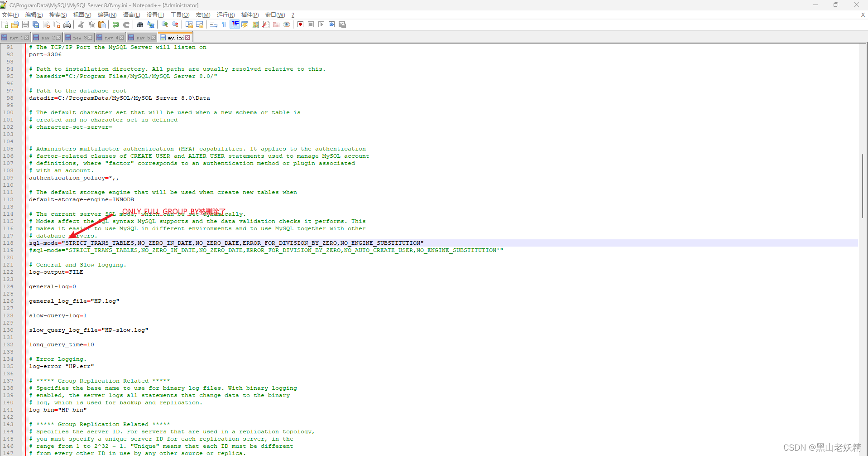This screenshot has width=868, height=456.
Task: Close the my.ini tab
Action: (188, 38)
